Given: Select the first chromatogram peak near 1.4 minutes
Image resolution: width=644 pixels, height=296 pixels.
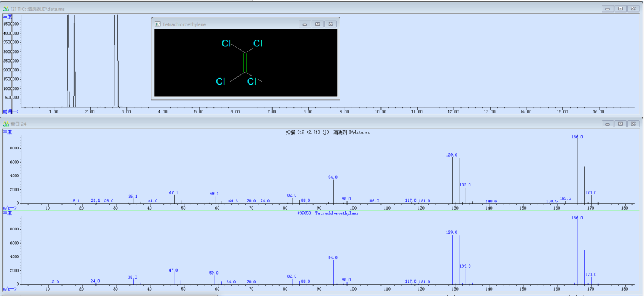Looking at the screenshot, I should point(68,61).
